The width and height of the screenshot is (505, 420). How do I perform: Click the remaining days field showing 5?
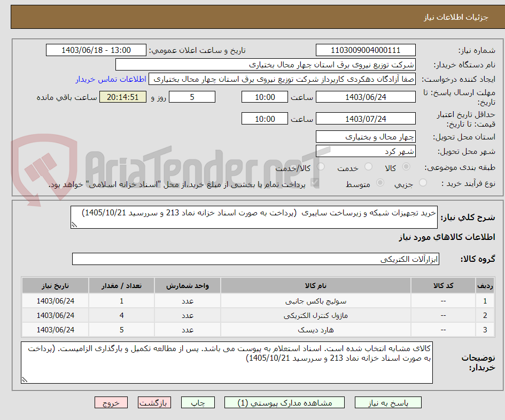(x=192, y=97)
